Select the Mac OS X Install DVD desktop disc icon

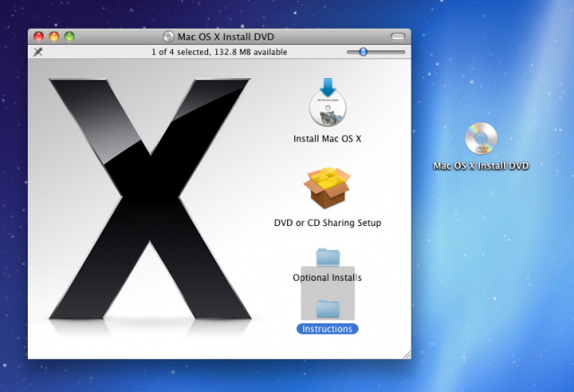coord(481,139)
